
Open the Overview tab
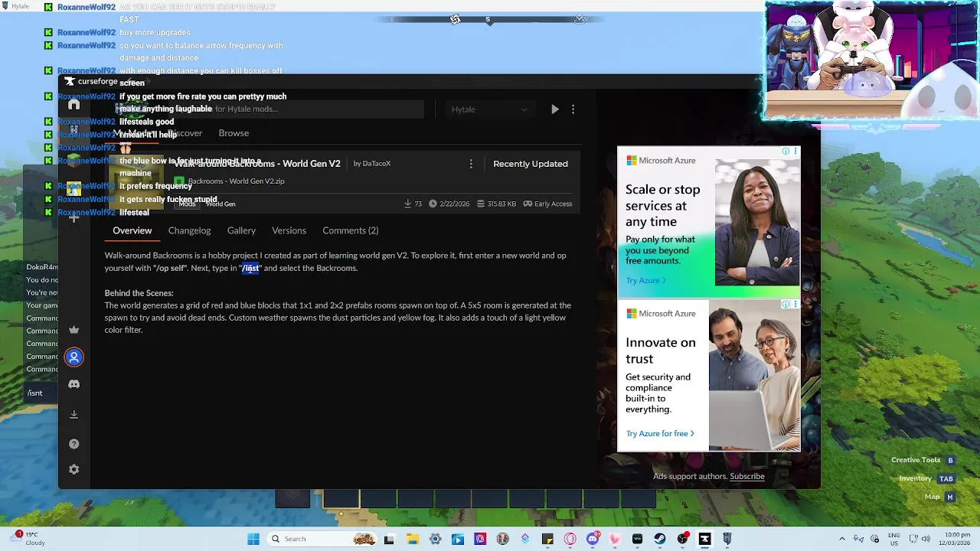[x=132, y=230]
